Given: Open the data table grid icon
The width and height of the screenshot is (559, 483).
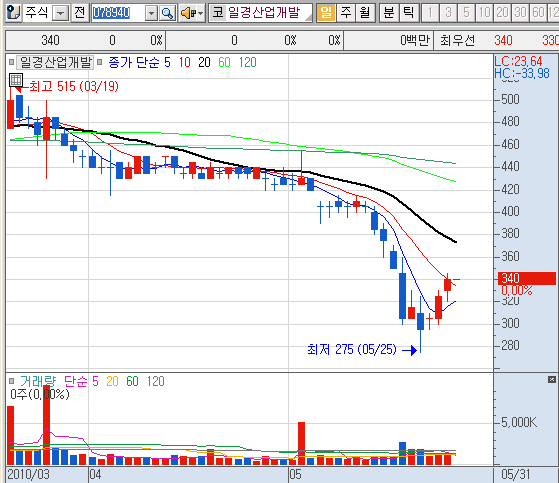Looking at the screenshot, I should 16,79.
